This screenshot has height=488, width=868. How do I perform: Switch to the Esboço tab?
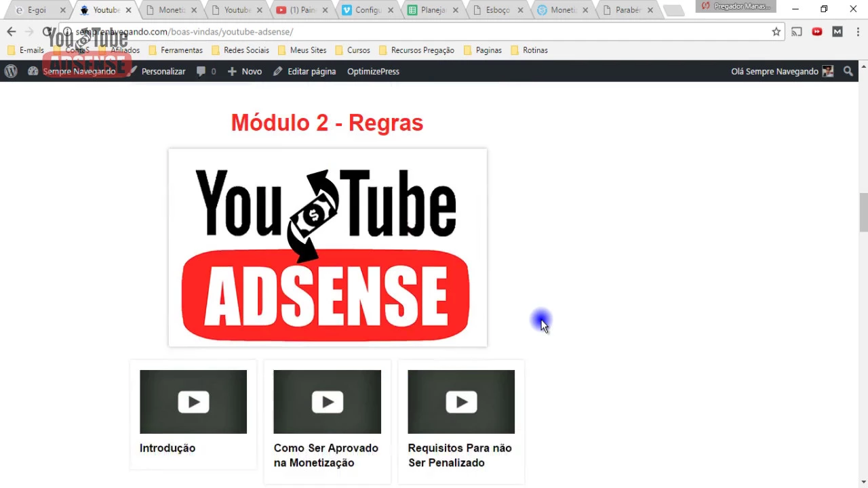click(x=498, y=10)
